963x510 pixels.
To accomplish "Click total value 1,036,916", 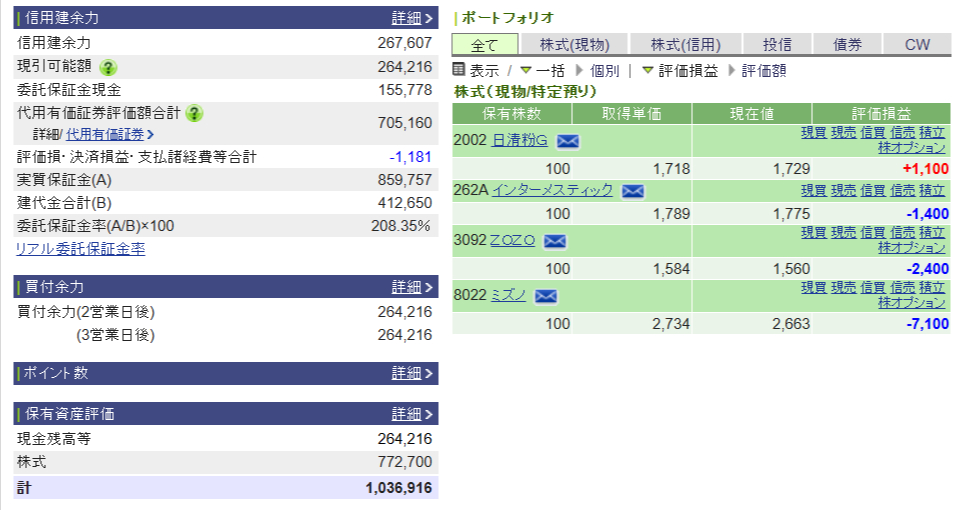I will [399, 488].
